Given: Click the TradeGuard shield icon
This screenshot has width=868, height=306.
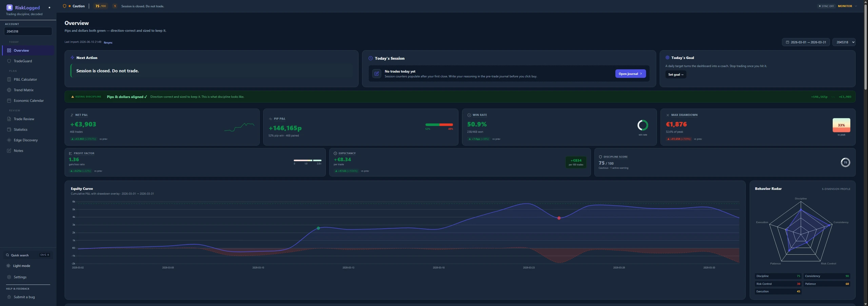Looking at the screenshot, I should [x=9, y=61].
